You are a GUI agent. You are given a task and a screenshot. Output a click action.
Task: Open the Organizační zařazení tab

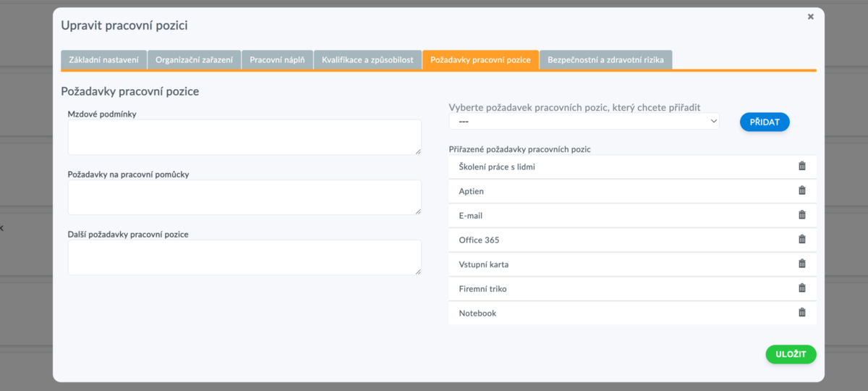point(195,60)
